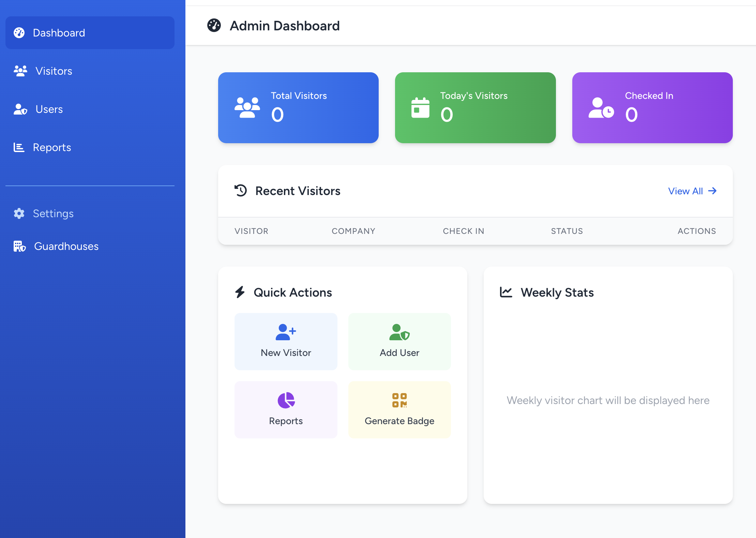Click the dashboard logo beside the Admin Dashboard title
The width and height of the screenshot is (756, 538).
click(214, 25)
